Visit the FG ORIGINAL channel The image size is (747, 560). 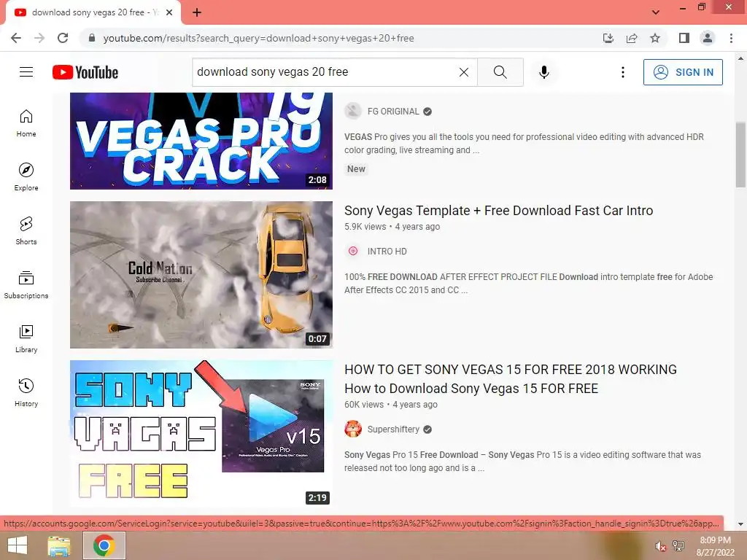[x=393, y=112]
